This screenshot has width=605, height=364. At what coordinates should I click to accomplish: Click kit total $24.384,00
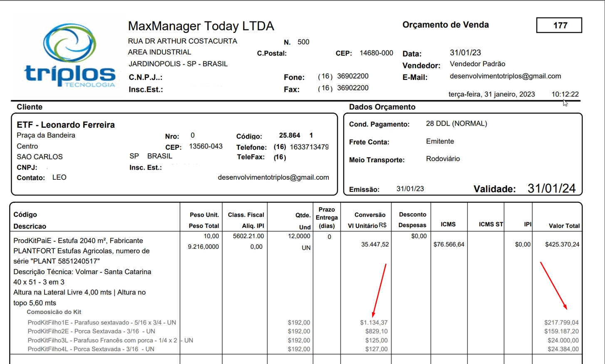click(563, 349)
